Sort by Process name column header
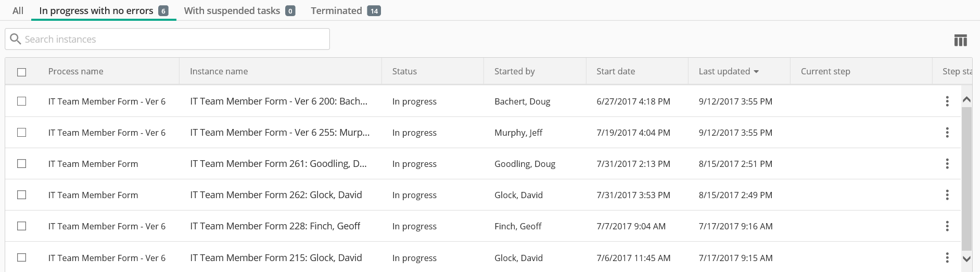 click(75, 71)
